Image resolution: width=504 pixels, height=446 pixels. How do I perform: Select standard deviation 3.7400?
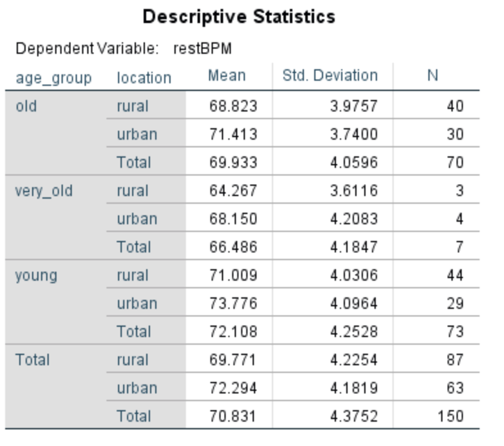click(354, 135)
